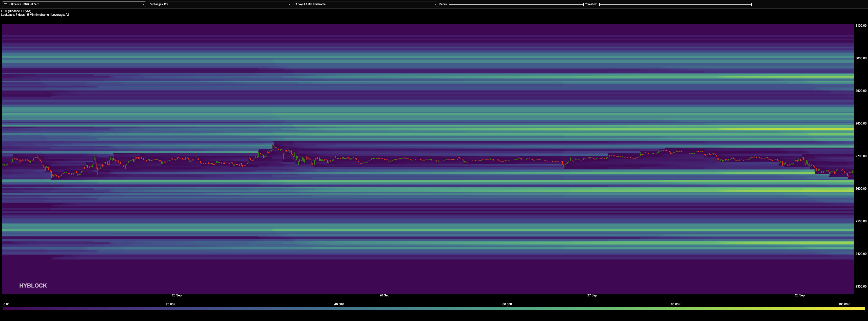Viewport: 868px width, 321px height.
Task: Click the 2600.00 price axis label
Action: point(861,188)
